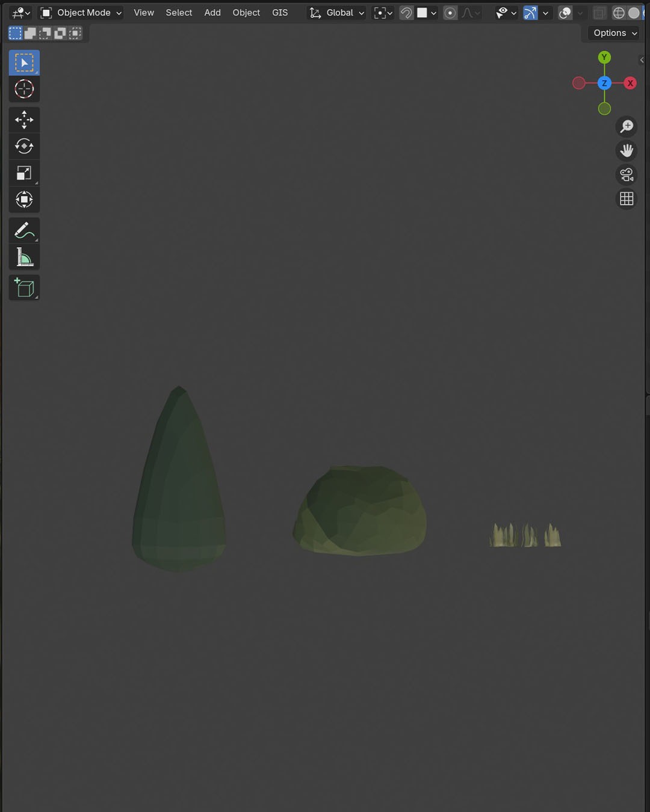Toggle proportional editing
This screenshot has height=812, width=650.
point(450,13)
